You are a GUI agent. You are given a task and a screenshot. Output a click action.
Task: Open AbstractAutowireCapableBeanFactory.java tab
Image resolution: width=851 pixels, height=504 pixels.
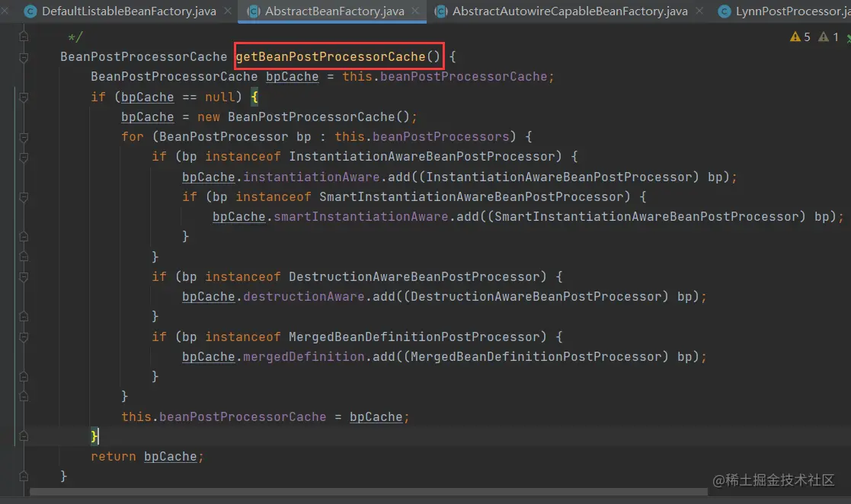coord(570,11)
